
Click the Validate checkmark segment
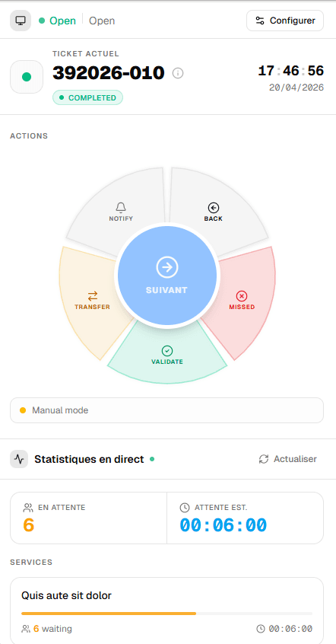coord(167,355)
